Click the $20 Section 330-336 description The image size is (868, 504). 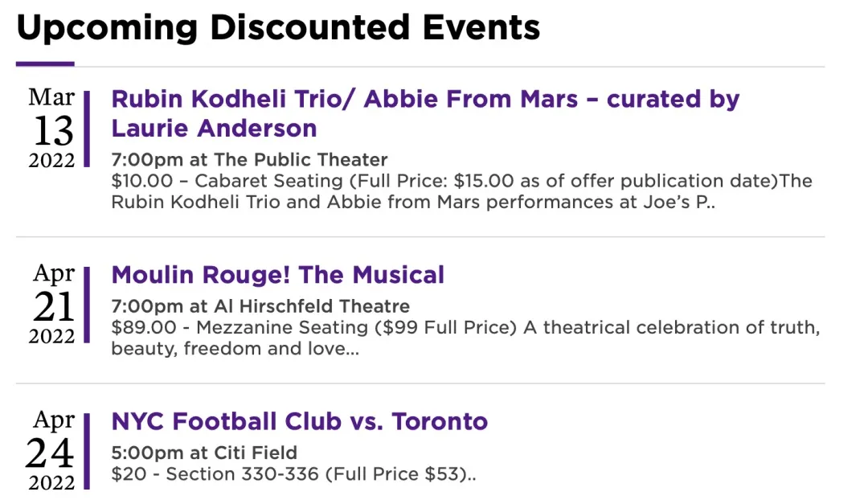click(x=293, y=474)
